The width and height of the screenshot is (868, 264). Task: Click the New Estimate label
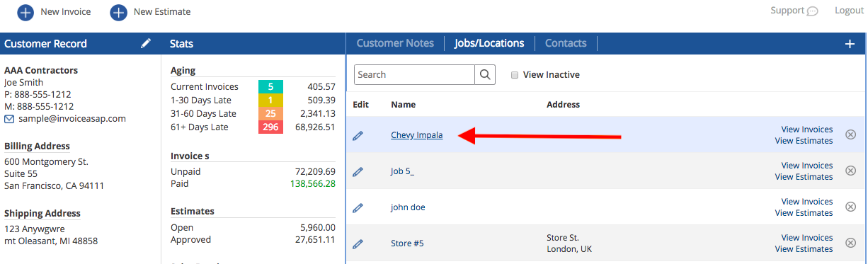point(162,12)
